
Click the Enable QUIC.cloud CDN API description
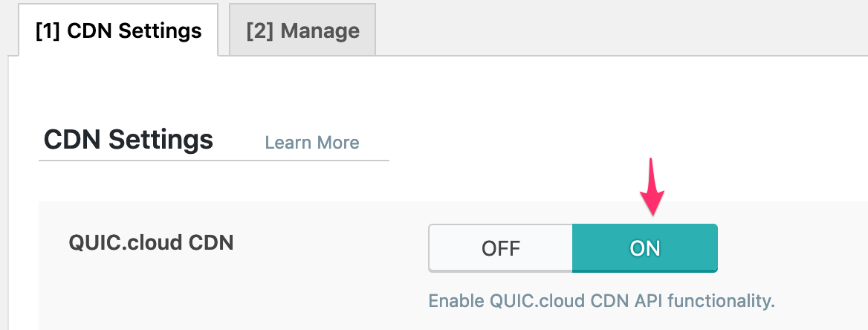point(601,301)
